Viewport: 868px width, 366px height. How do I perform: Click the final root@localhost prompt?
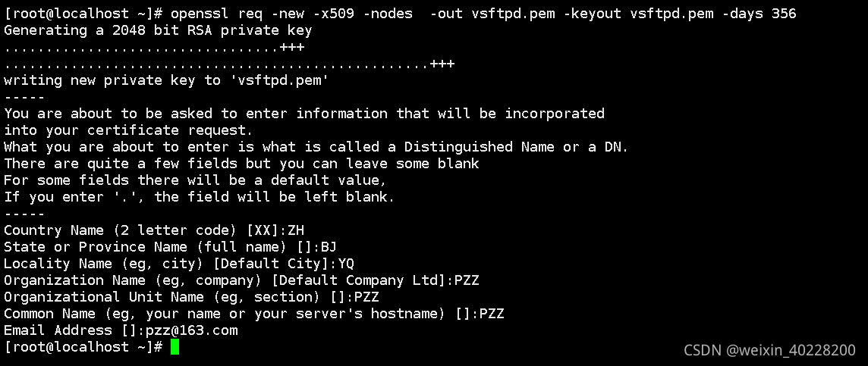[83, 347]
